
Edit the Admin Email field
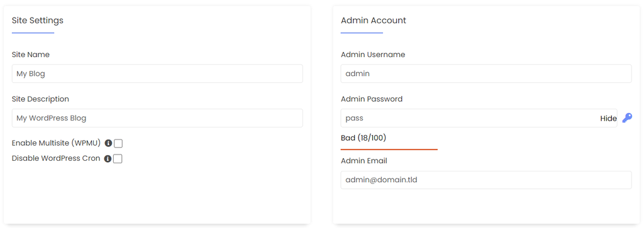point(486,180)
